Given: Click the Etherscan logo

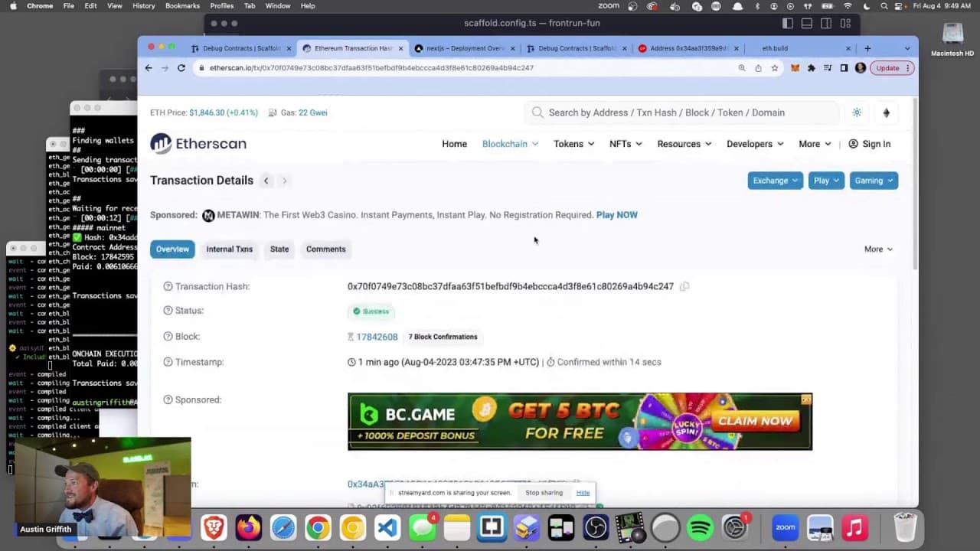Looking at the screenshot, I should click(x=198, y=143).
